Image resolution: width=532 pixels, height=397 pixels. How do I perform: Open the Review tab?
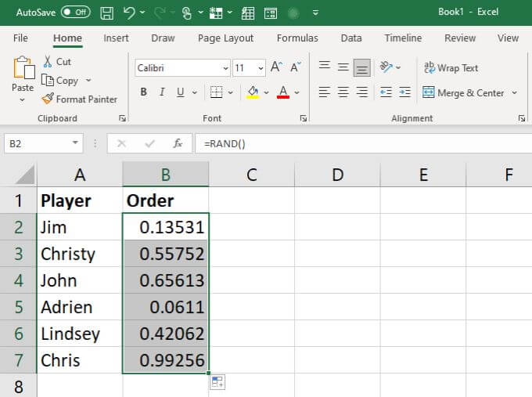[460, 38]
